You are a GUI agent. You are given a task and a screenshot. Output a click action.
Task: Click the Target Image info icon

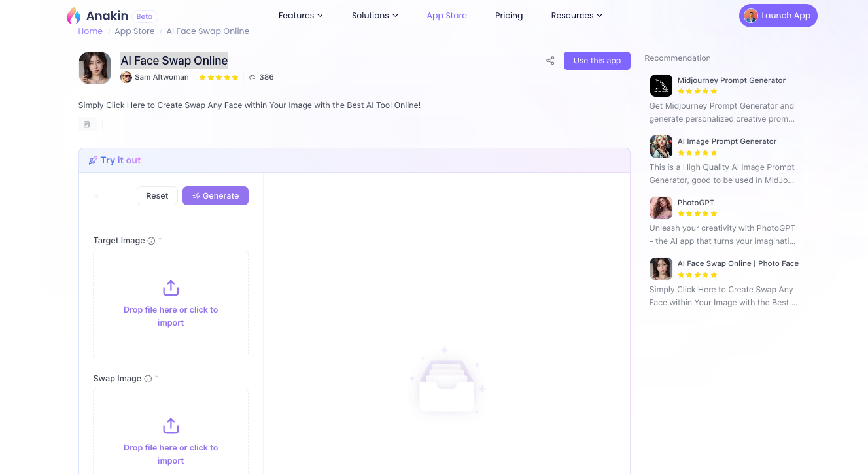pos(152,241)
